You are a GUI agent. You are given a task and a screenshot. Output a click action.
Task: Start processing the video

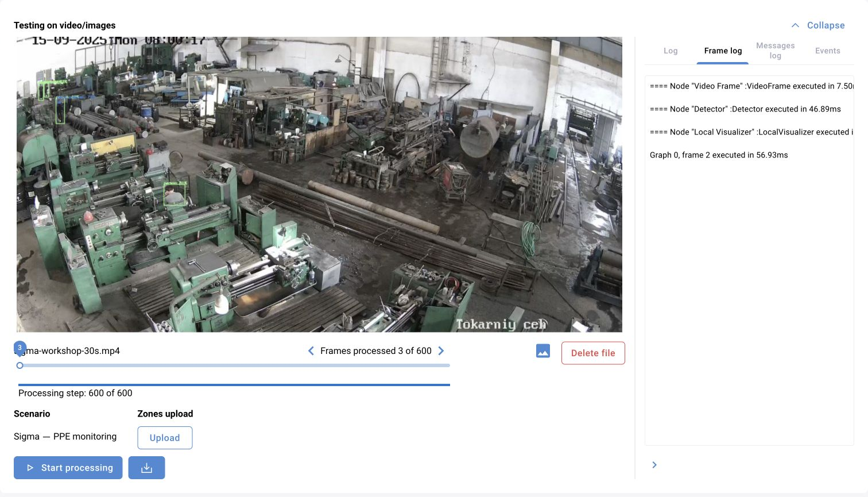pos(68,468)
